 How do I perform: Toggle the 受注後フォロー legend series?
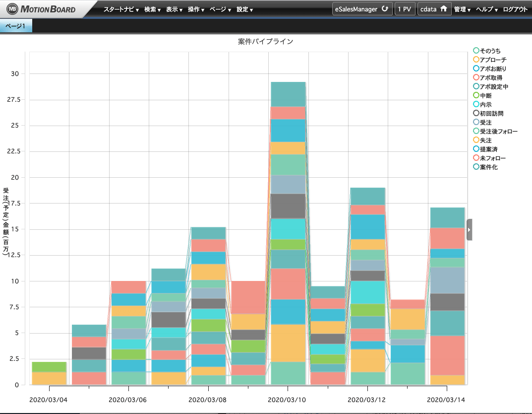pos(496,131)
